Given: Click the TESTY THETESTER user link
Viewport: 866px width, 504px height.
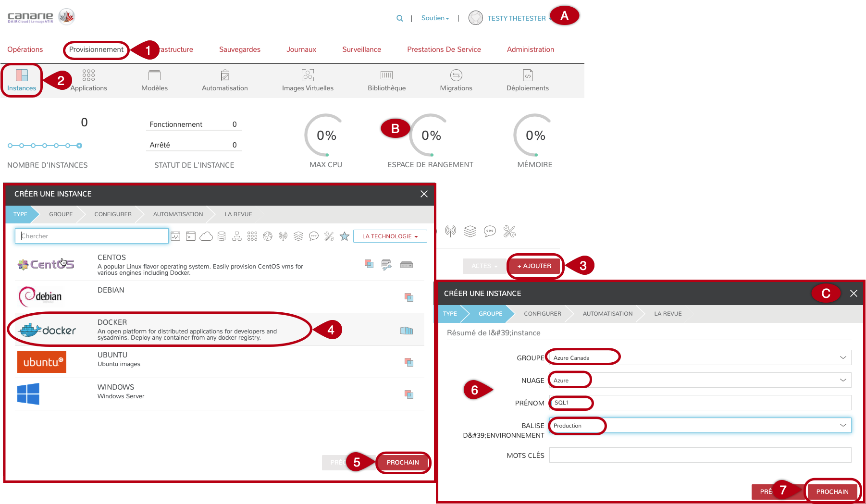Looking at the screenshot, I should point(516,18).
